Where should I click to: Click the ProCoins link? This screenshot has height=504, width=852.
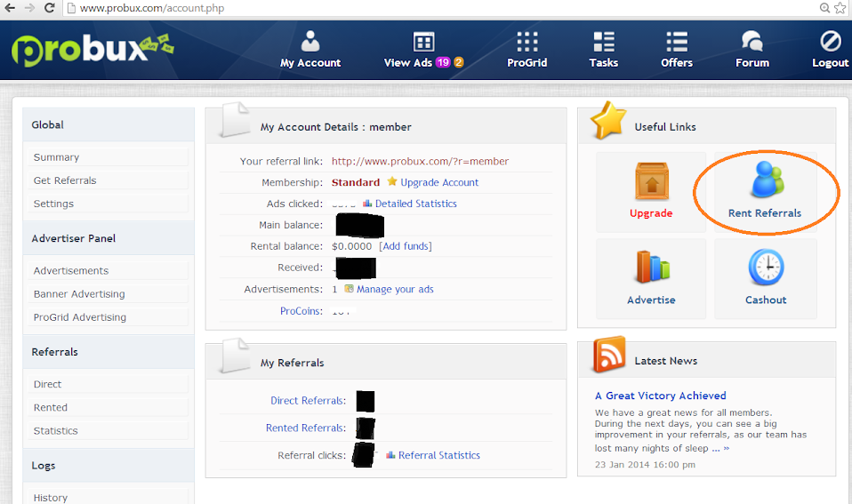tap(301, 310)
